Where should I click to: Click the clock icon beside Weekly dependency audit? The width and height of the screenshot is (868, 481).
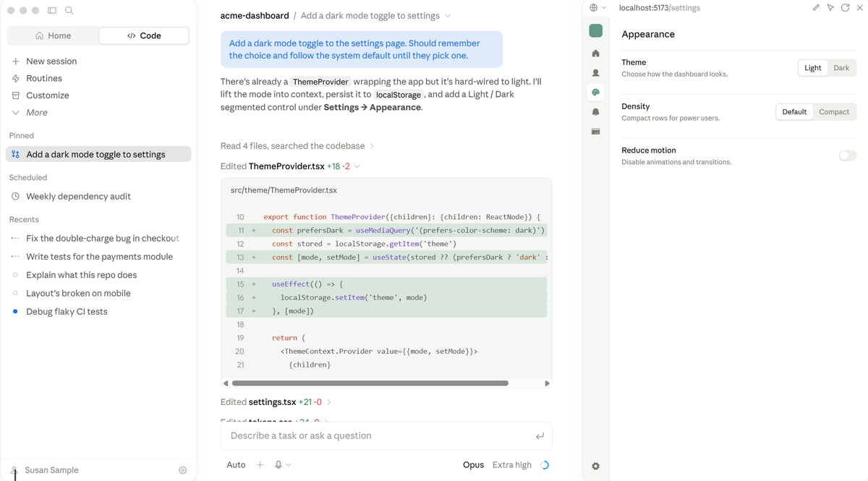click(16, 197)
